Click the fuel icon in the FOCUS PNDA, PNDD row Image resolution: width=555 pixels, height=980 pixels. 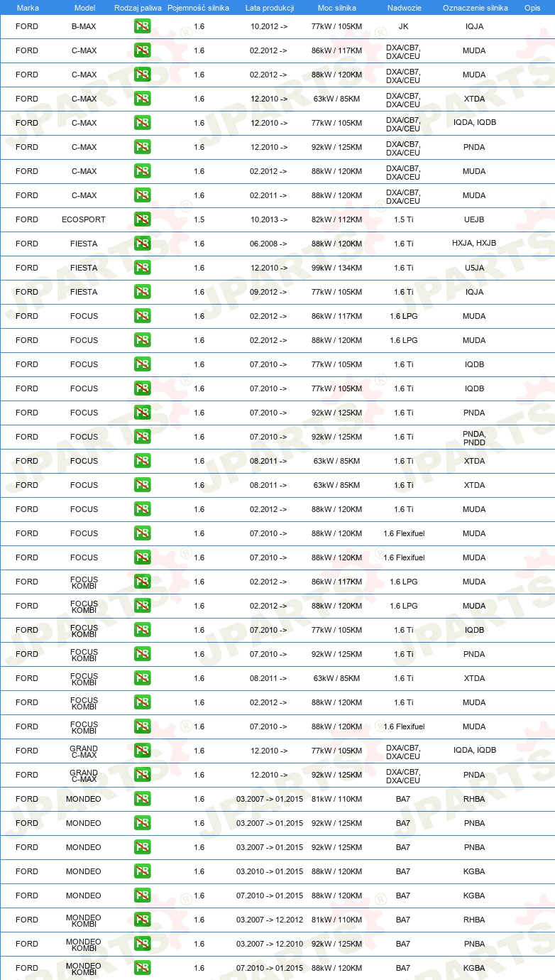[x=142, y=437]
